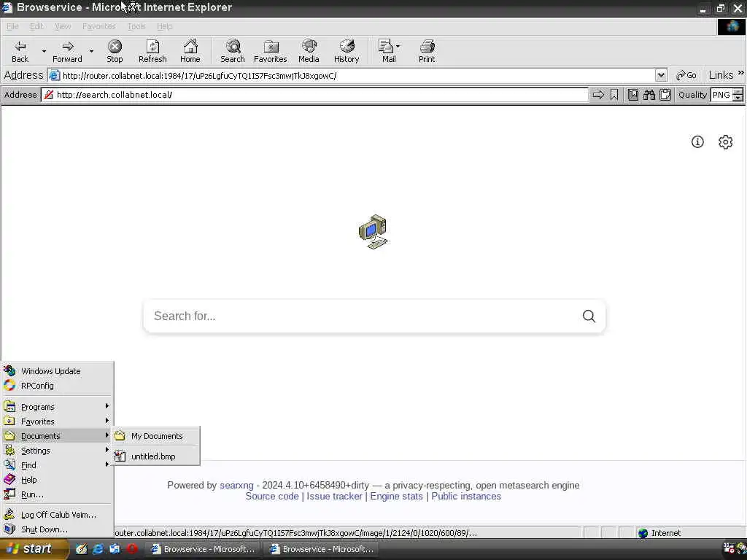Click the red Opera Quick Launch icon
Screen dimensions: 747x560
tap(132, 549)
